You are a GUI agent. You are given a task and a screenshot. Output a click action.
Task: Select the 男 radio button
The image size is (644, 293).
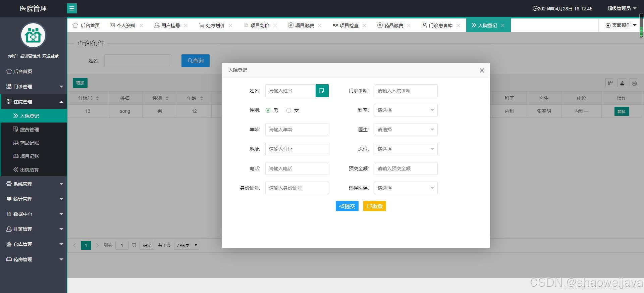coord(268,110)
